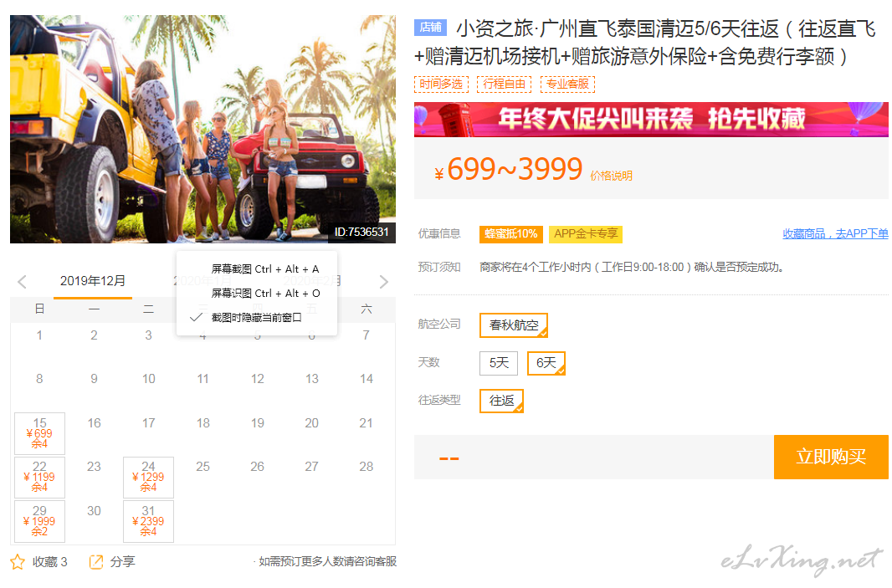Go to previous month with left arrow
This screenshot has height=588, width=892.
(x=22, y=282)
